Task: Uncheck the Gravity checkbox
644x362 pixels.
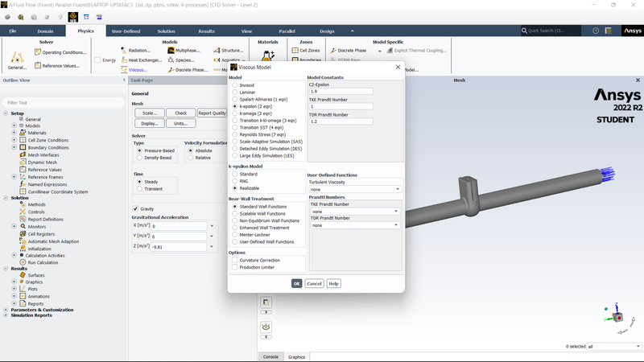Action: click(x=135, y=208)
